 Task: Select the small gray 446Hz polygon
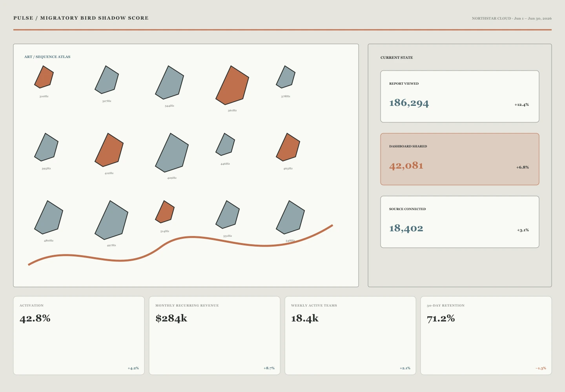coord(225,144)
